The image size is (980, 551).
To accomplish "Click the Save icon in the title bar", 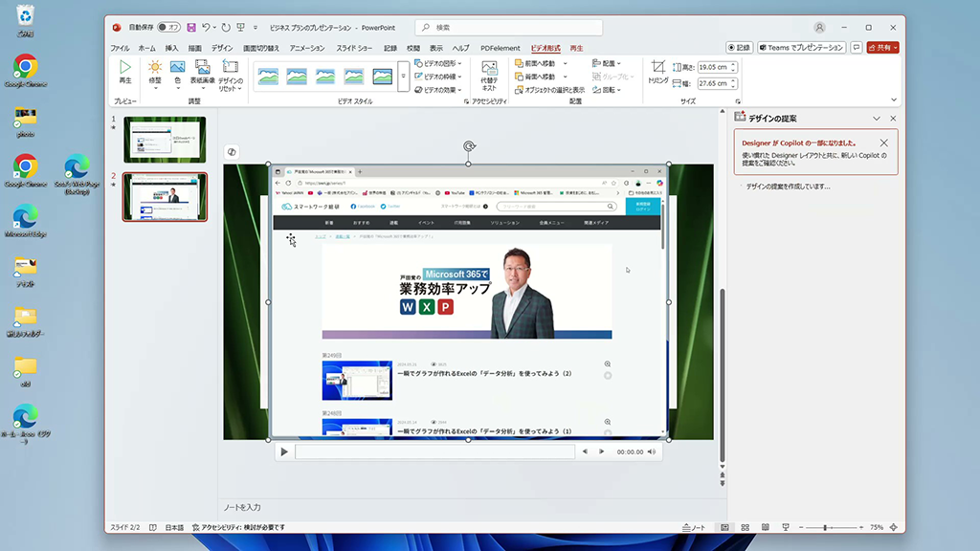I will click(191, 28).
